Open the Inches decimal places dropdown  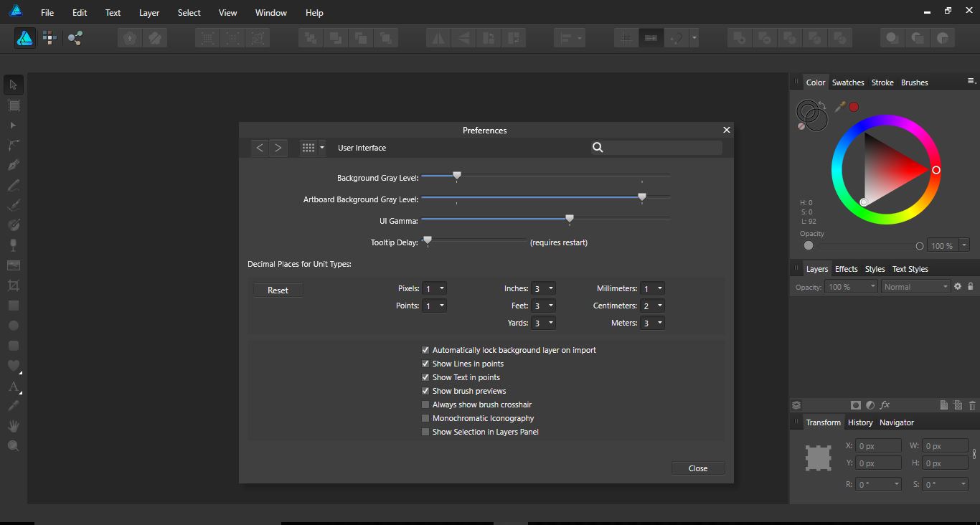coord(543,288)
